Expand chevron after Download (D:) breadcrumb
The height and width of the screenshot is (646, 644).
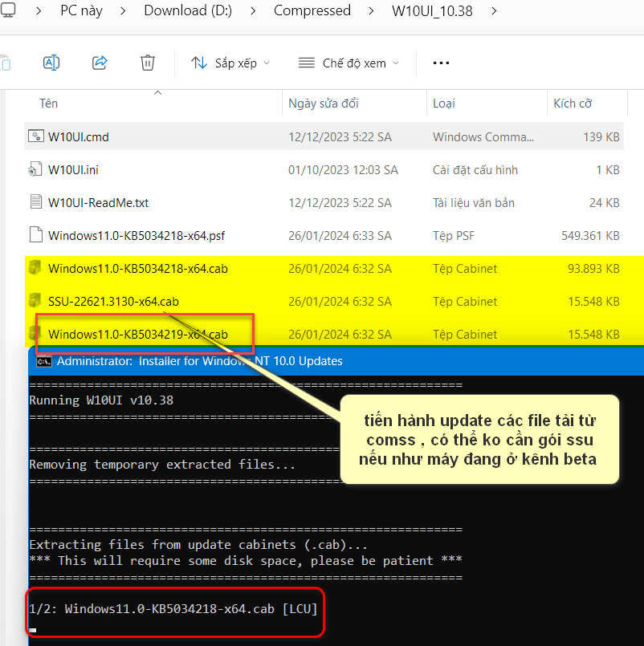pyautogui.click(x=253, y=11)
